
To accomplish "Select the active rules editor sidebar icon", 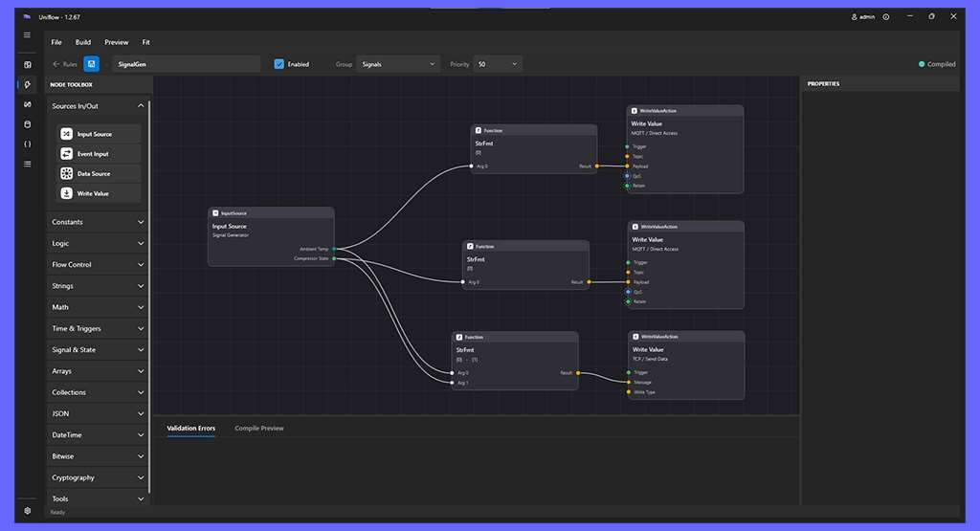I will (x=28, y=84).
